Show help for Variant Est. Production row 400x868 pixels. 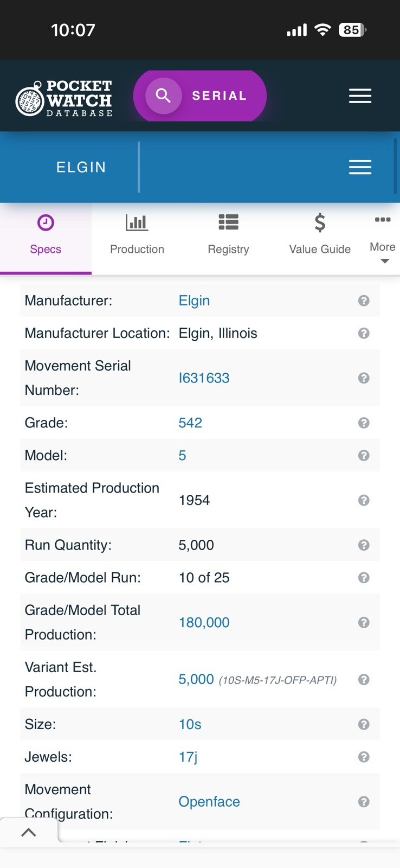click(364, 679)
